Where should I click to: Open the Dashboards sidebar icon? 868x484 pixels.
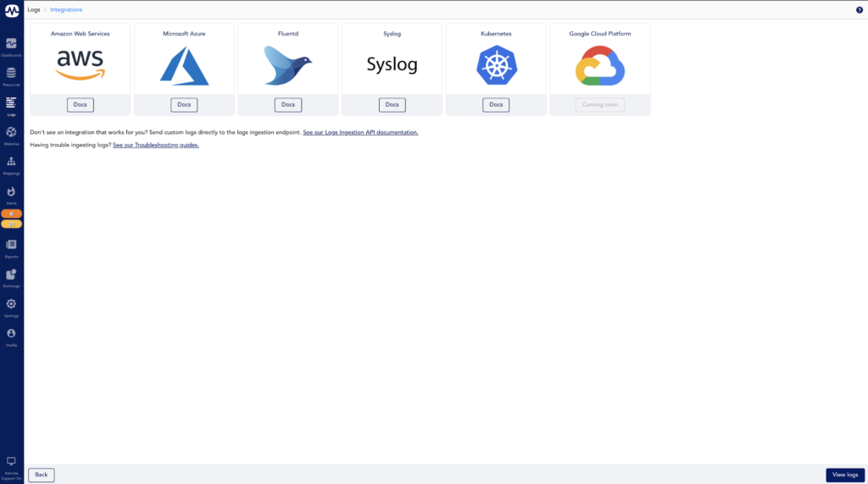click(x=11, y=44)
